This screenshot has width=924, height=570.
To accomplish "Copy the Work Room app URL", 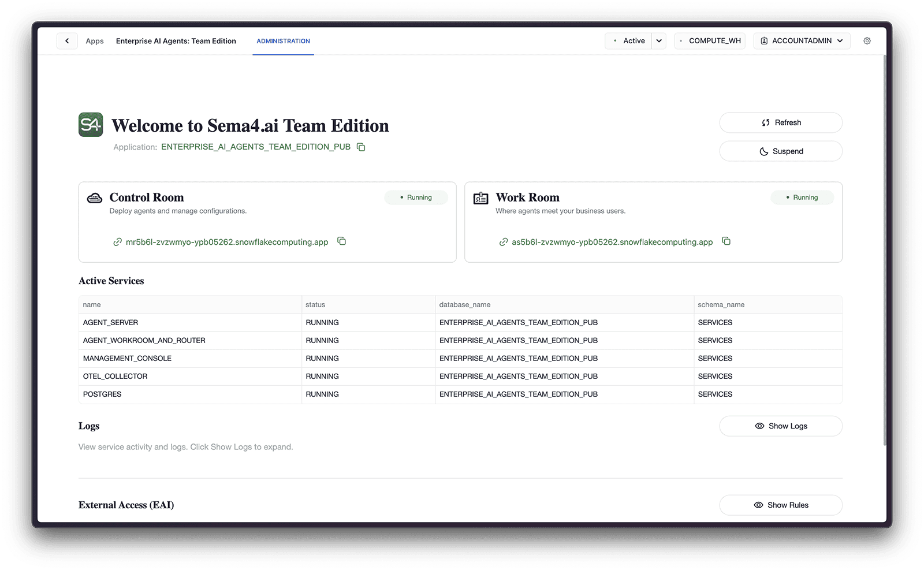I will tap(726, 241).
